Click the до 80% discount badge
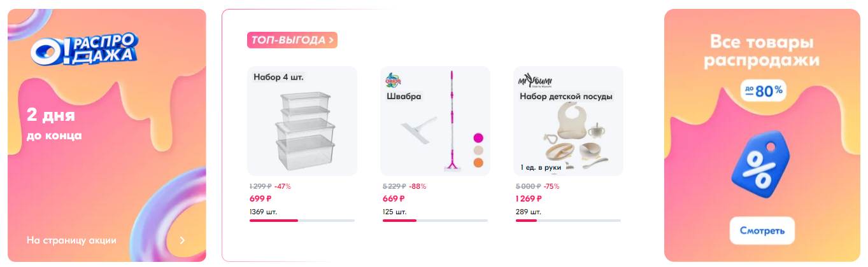Image resolution: width=868 pixels, height=267 pixels. point(762,92)
